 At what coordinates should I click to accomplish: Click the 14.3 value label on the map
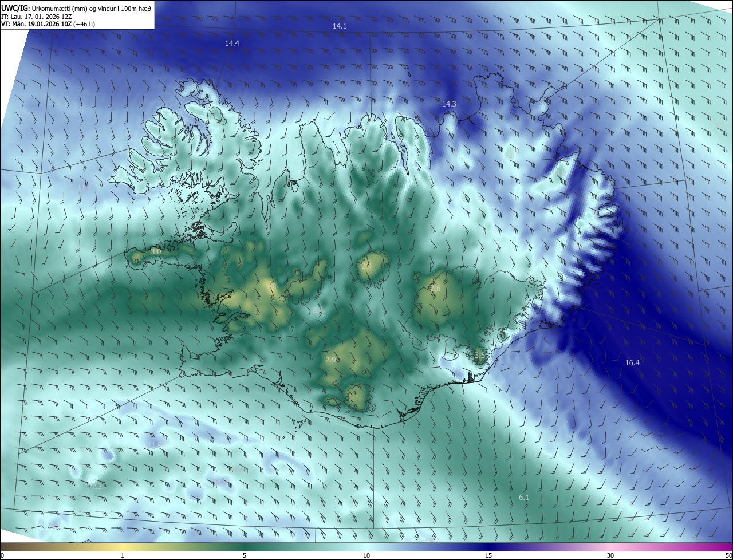coord(449,104)
